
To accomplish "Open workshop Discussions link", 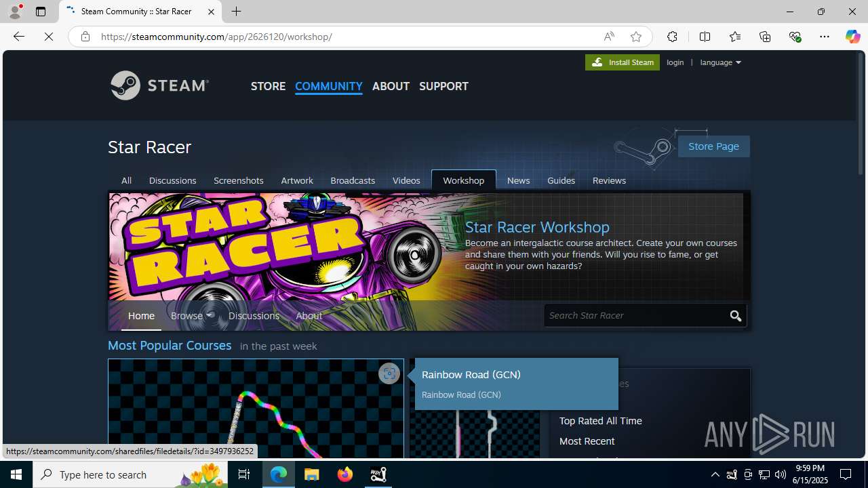I will coord(254,316).
